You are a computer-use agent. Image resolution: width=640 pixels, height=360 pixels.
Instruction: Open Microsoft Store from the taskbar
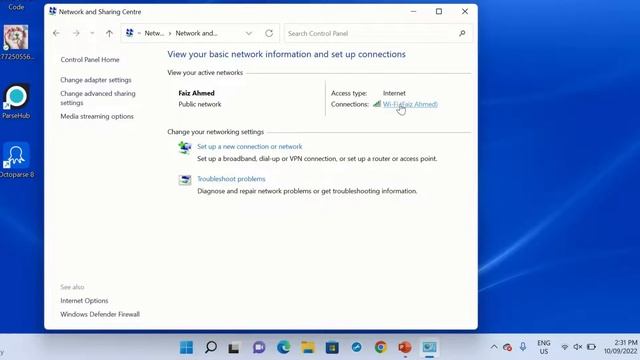332,347
